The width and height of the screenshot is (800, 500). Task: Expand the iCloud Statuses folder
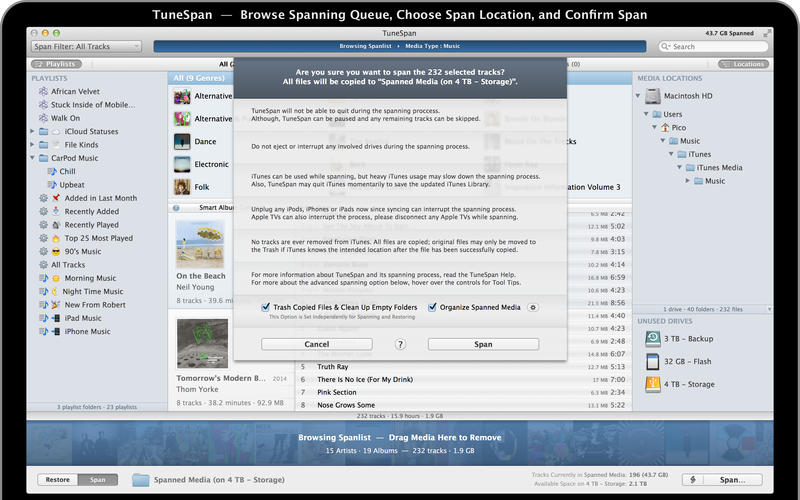pos(32,132)
